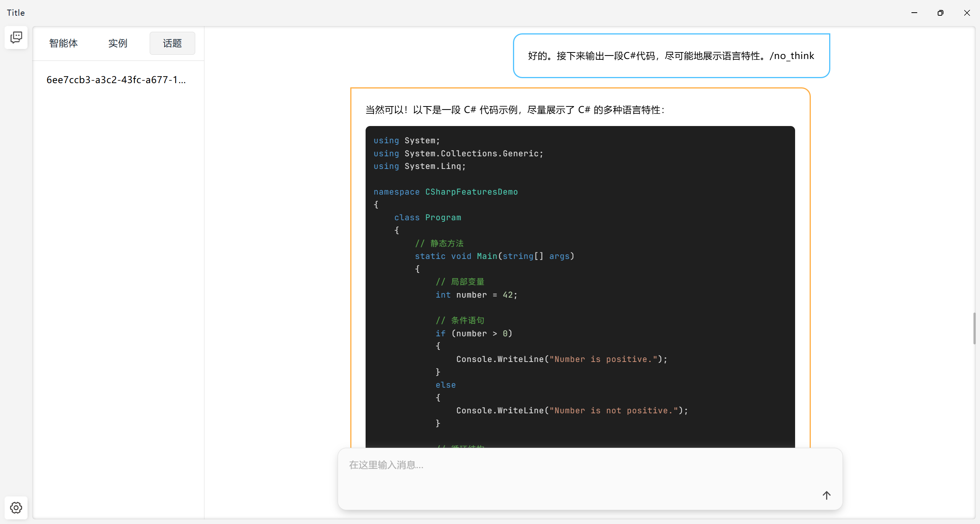Click the Title label in titlebar

click(15, 13)
